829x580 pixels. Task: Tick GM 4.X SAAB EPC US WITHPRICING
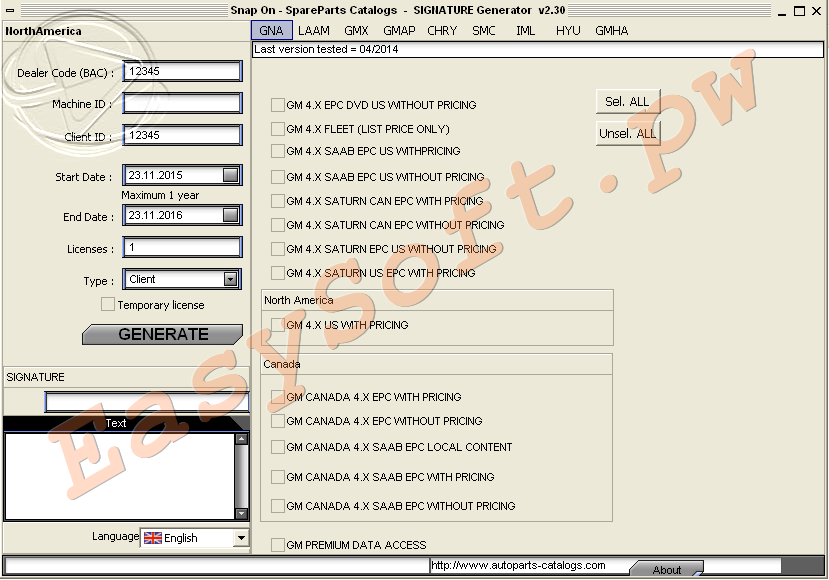[x=278, y=151]
